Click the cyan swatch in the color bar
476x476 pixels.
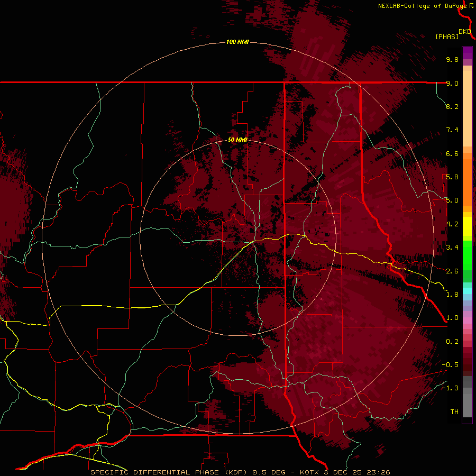click(x=467, y=290)
